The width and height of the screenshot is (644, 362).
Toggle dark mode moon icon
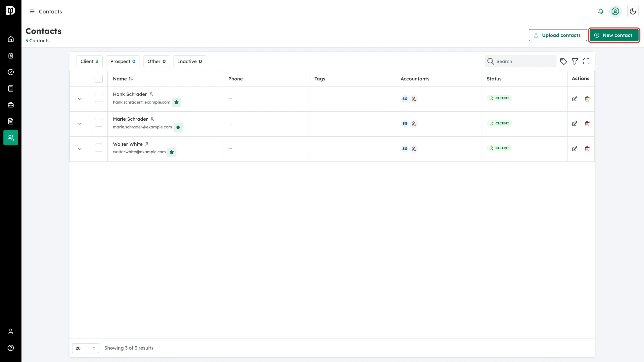(633, 12)
